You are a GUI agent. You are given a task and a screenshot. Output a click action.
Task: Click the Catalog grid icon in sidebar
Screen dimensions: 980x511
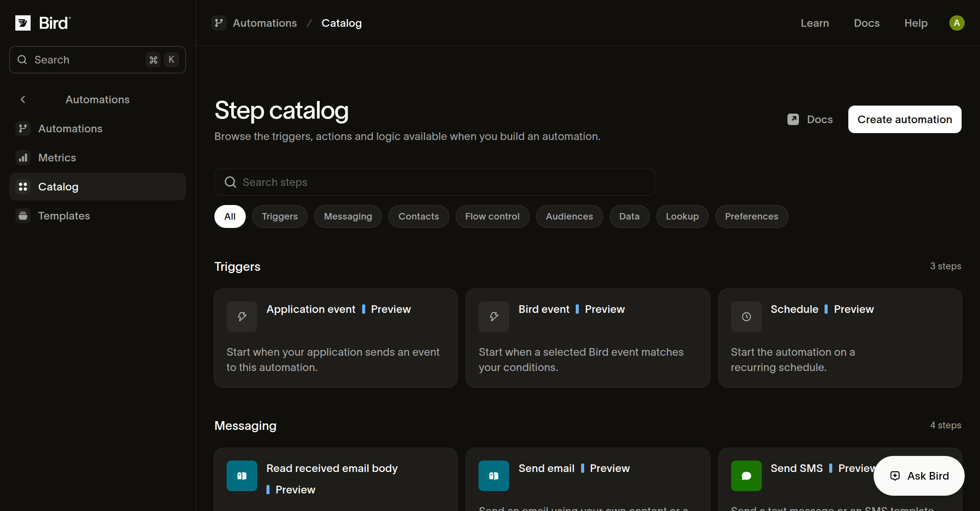coord(23,187)
